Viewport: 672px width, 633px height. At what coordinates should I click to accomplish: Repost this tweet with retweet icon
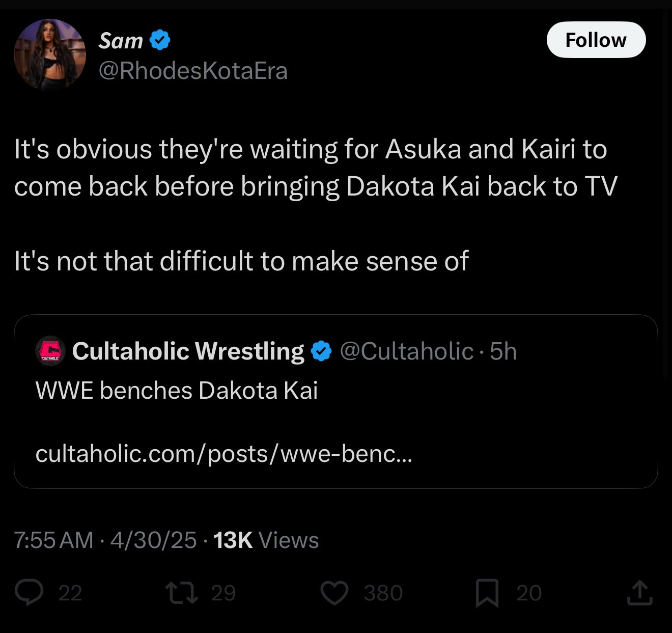tap(182, 593)
